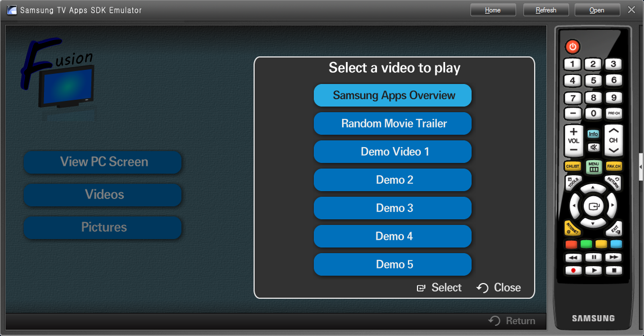Click the left arrow on remote d-pad
This screenshot has height=336, width=644.
click(574, 205)
